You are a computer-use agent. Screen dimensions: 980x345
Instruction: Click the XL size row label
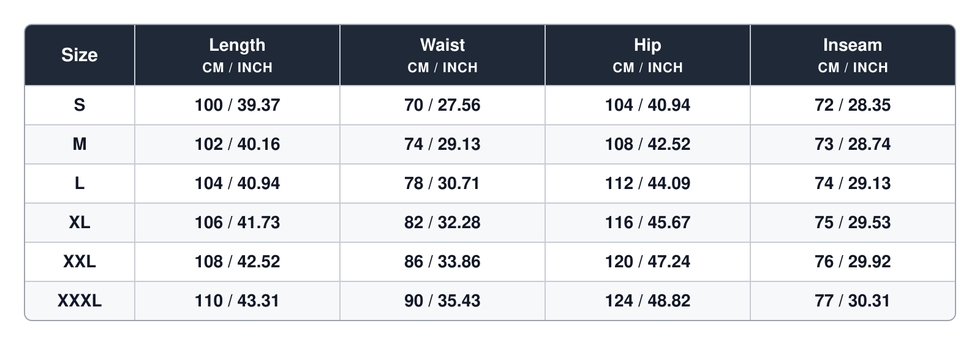click(80, 223)
